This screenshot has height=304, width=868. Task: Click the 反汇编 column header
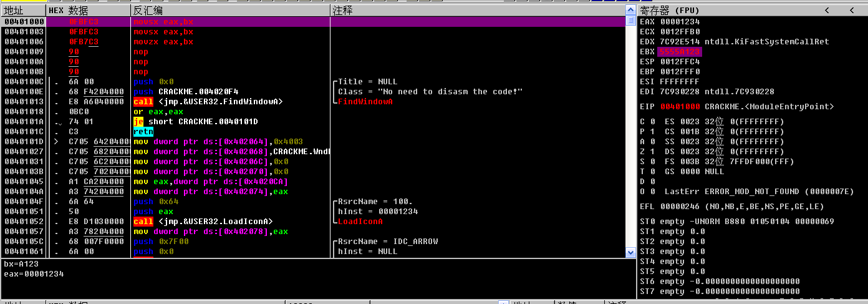click(230, 11)
